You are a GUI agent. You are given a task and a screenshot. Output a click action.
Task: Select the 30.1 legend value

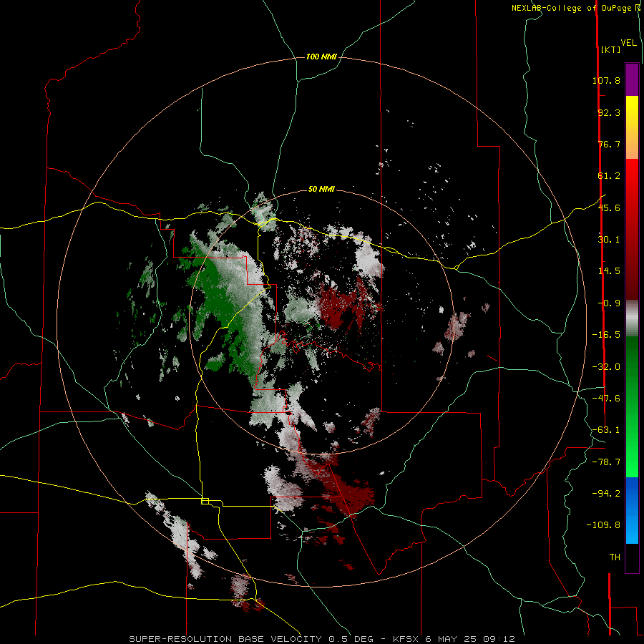(x=609, y=240)
